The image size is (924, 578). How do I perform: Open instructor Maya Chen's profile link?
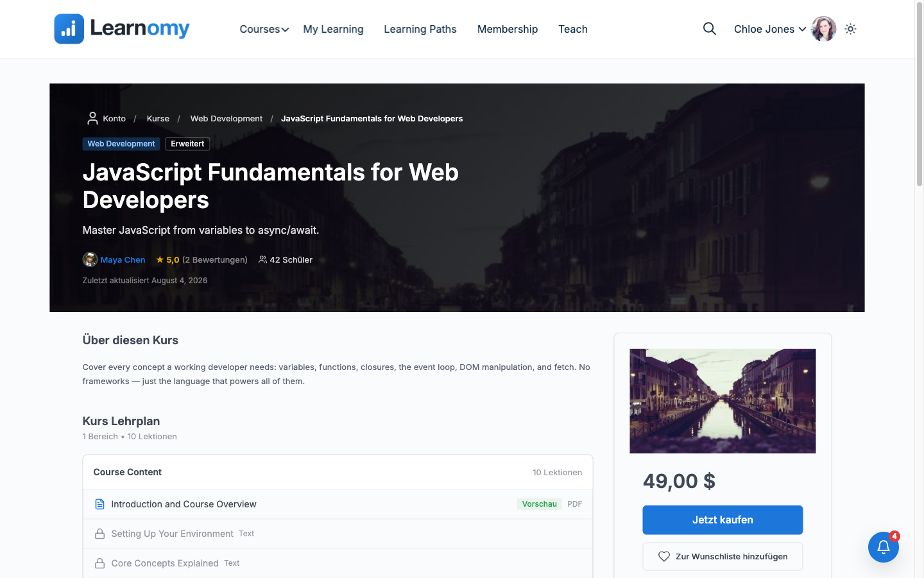point(123,259)
